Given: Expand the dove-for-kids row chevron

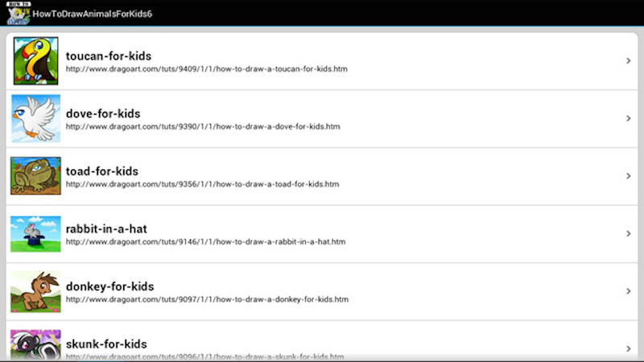Looking at the screenshot, I should 629,118.
